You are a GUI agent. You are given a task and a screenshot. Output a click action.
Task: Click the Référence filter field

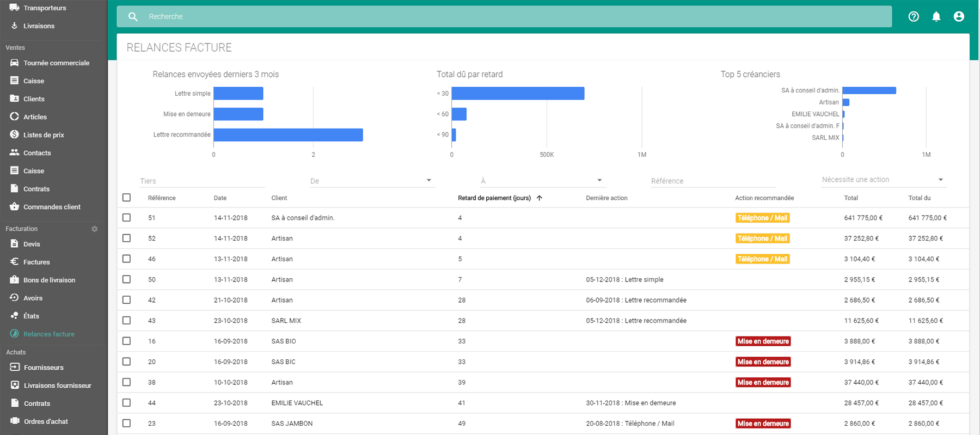[x=713, y=181]
